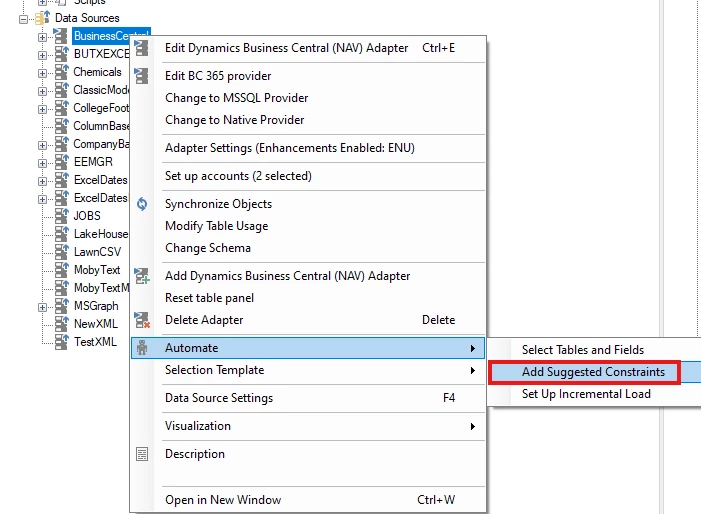The height and width of the screenshot is (514, 701).
Task: Click the LakeHouse data source icon
Action: (61, 234)
